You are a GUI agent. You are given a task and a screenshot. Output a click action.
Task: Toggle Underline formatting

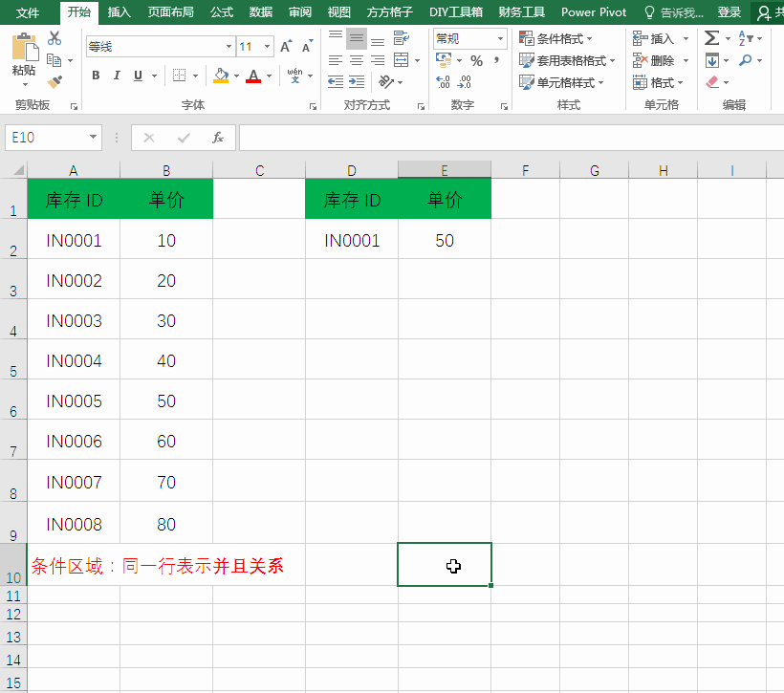138,76
